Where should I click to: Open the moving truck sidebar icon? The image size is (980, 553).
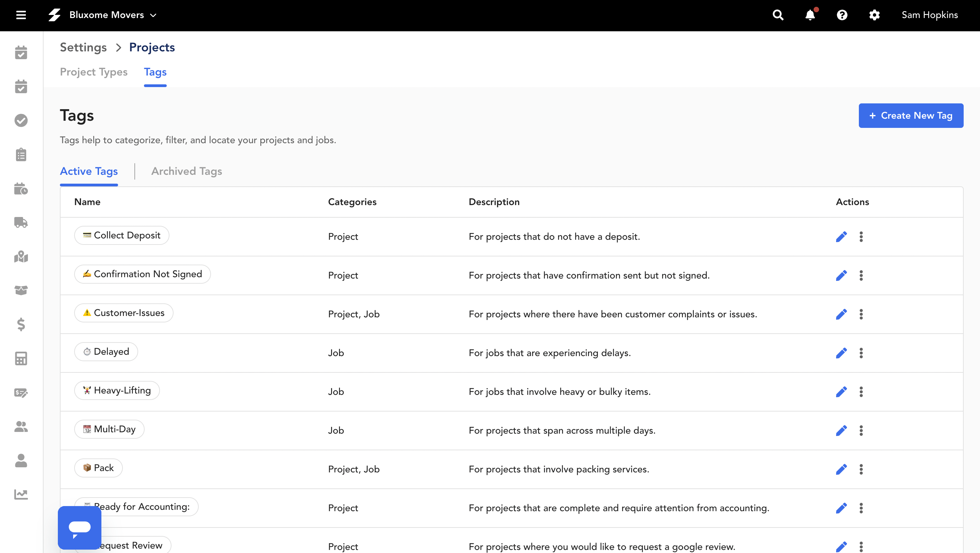(21, 222)
